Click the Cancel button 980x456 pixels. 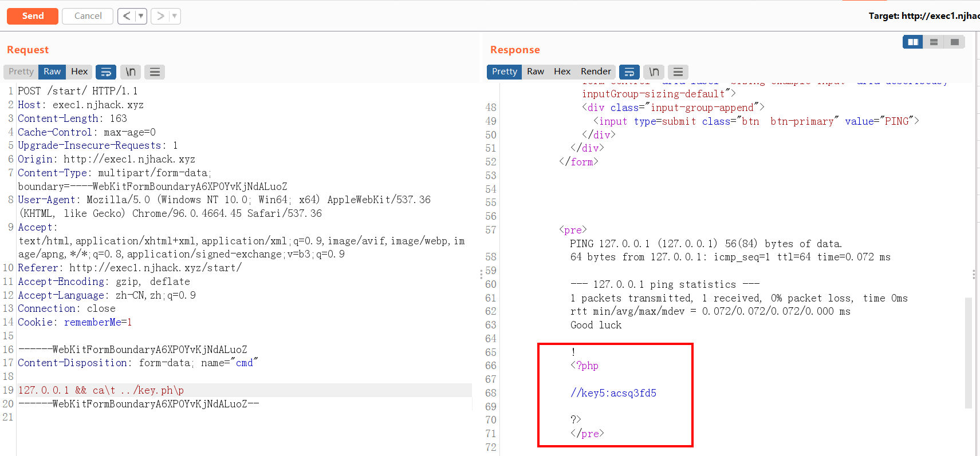pos(88,16)
